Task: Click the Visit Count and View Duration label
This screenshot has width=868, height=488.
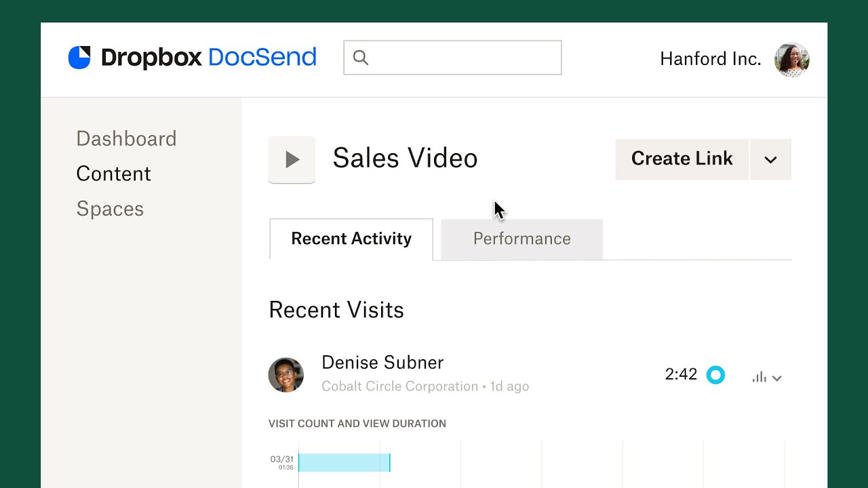Action: click(x=357, y=424)
